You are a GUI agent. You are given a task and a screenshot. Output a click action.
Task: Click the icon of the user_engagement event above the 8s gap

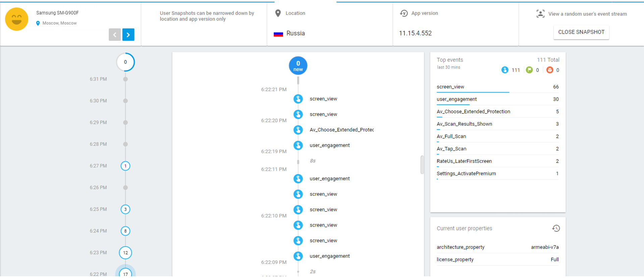coord(298,145)
